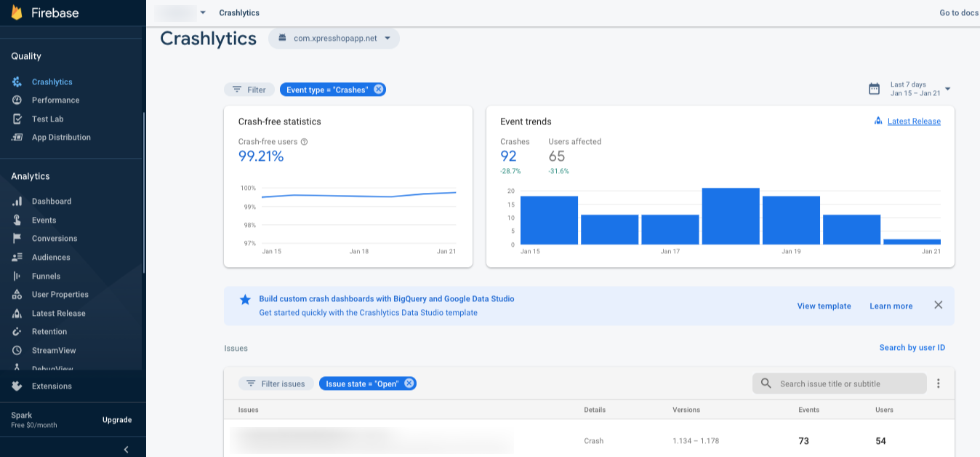Viewport: 980px width, 457px height.
Task: Go to Test Lab
Action: [x=48, y=119]
